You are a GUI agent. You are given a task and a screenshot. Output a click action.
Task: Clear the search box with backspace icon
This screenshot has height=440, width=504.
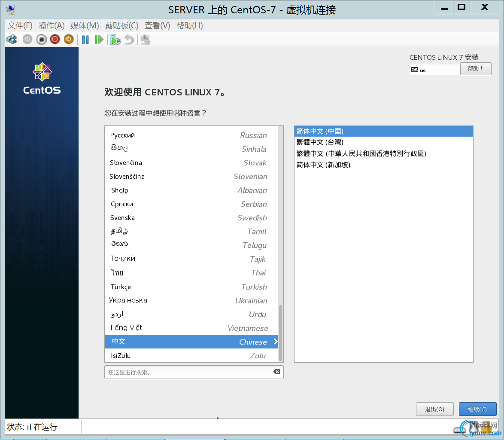[x=276, y=372]
